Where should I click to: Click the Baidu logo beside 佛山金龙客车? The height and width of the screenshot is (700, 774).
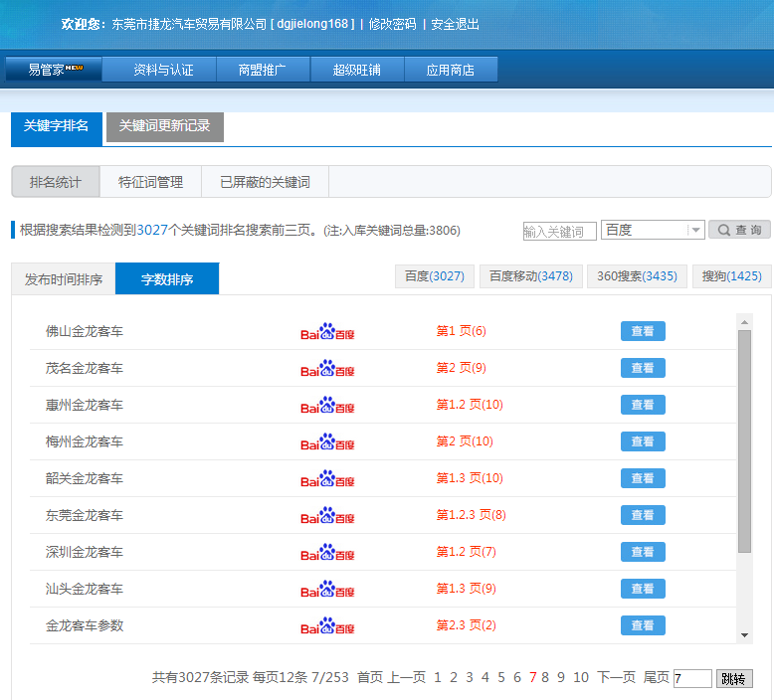coord(327,332)
